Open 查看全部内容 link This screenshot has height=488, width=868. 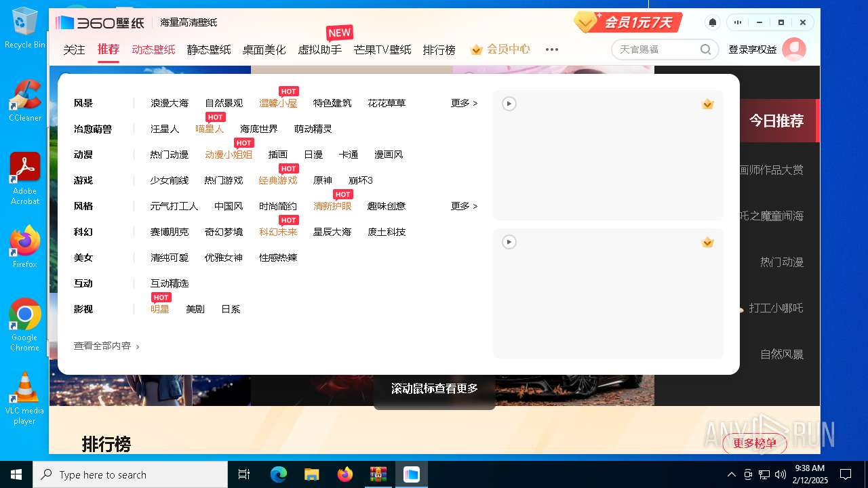(x=106, y=346)
